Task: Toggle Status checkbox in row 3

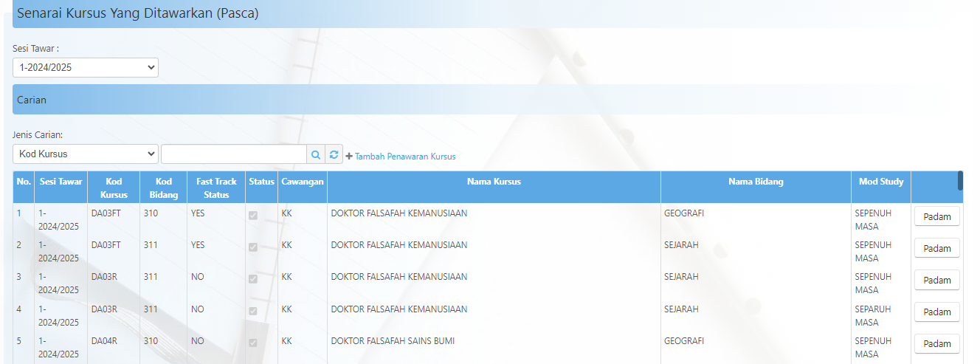Action: [x=253, y=279]
